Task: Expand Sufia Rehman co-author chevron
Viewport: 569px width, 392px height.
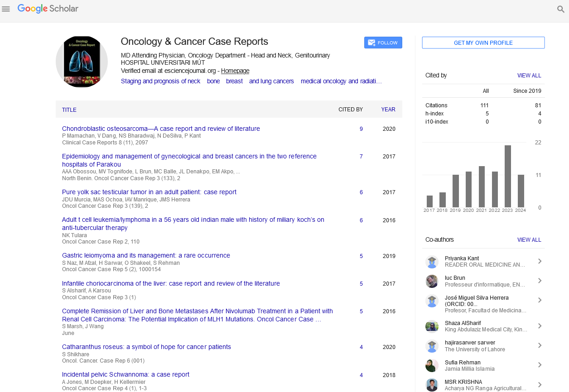Action: [x=540, y=365]
